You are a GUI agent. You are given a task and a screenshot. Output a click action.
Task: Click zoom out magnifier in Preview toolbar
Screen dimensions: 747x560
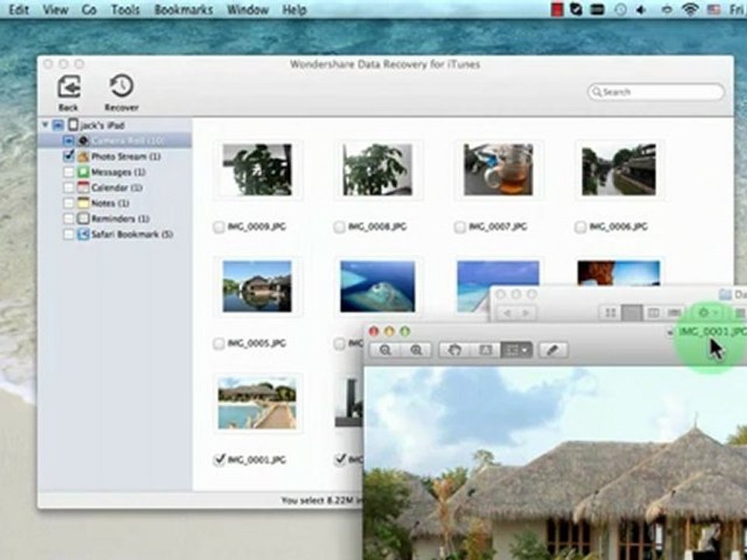pyautogui.click(x=385, y=351)
